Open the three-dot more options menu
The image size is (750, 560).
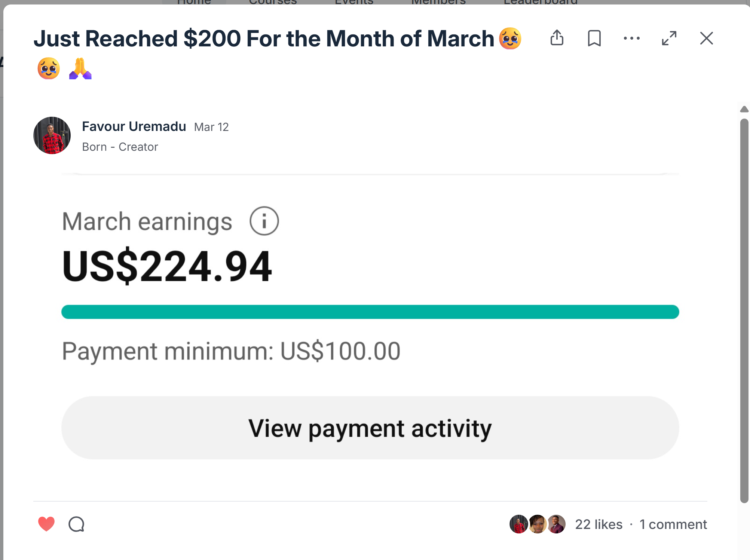pos(631,38)
